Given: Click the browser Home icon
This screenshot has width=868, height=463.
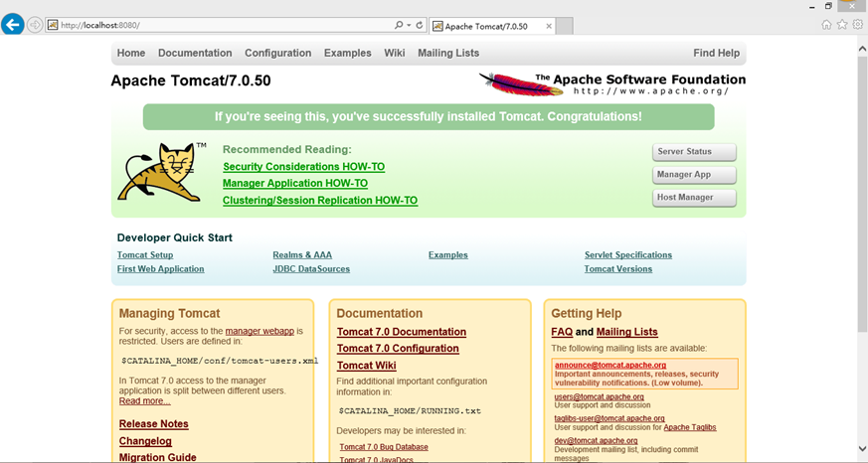Looking at the screenshot, I should 826,24.
